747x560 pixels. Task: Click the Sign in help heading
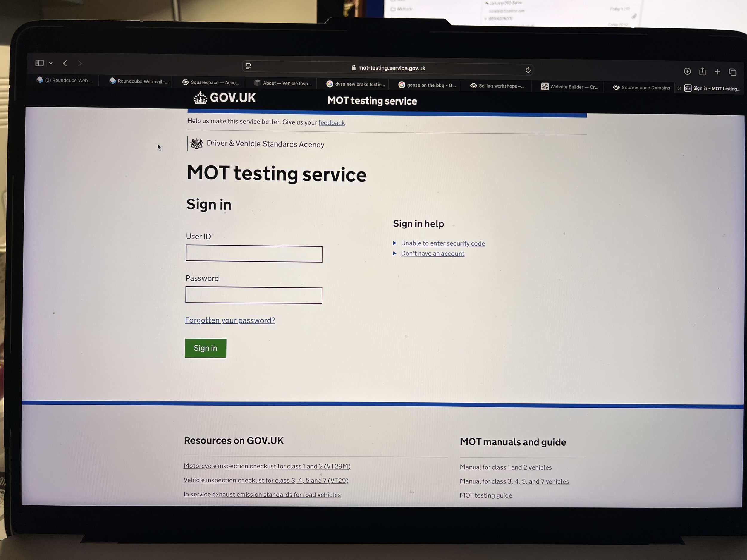coord(418,224)
